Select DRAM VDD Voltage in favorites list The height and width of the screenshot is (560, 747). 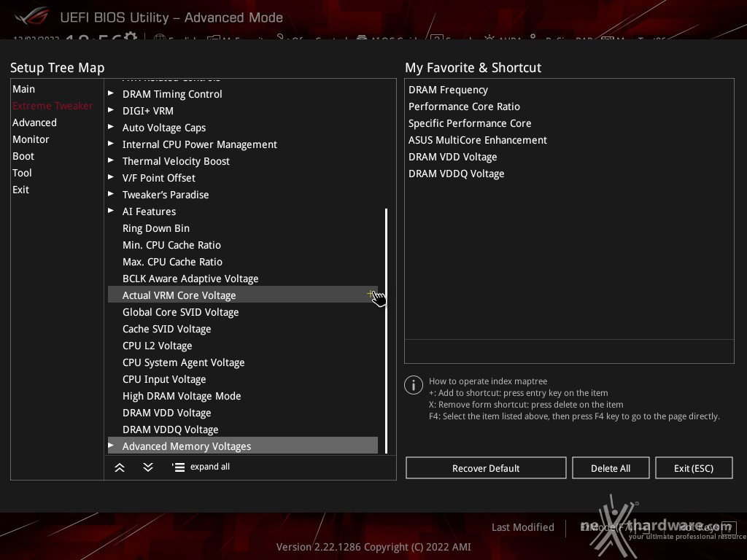coord(452,157)
